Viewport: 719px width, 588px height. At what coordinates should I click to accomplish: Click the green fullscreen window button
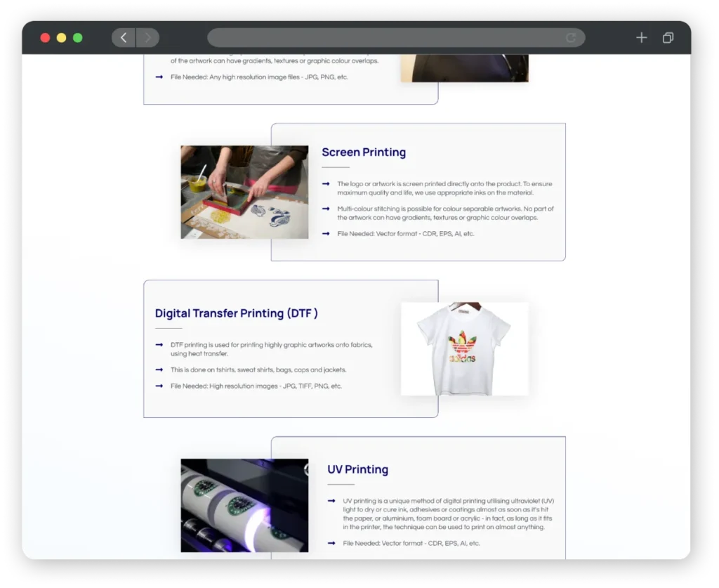78,38
